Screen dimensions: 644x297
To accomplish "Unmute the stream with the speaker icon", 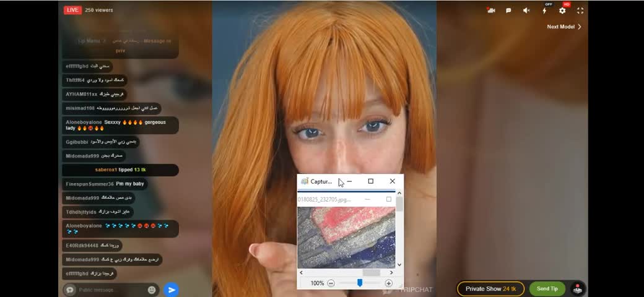I will click(x=526, y=11).
